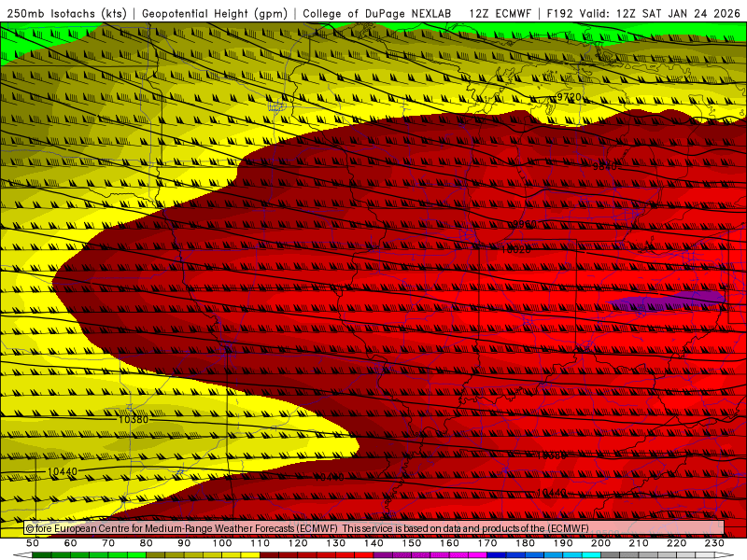
Task: Click the 160 knot color bar label
Action: point(449,543)
